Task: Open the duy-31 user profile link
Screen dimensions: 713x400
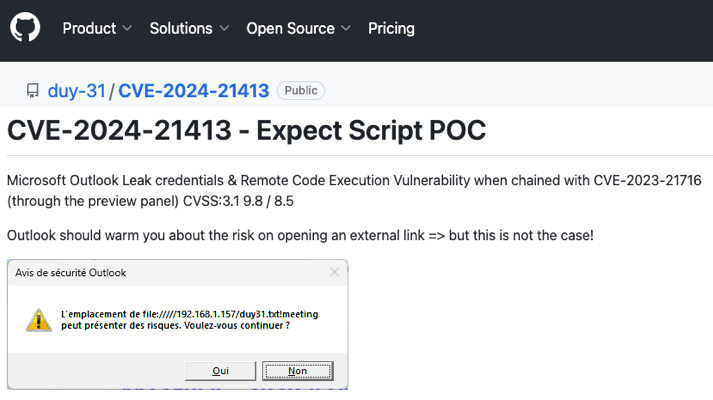Action: tap(76, 91)
